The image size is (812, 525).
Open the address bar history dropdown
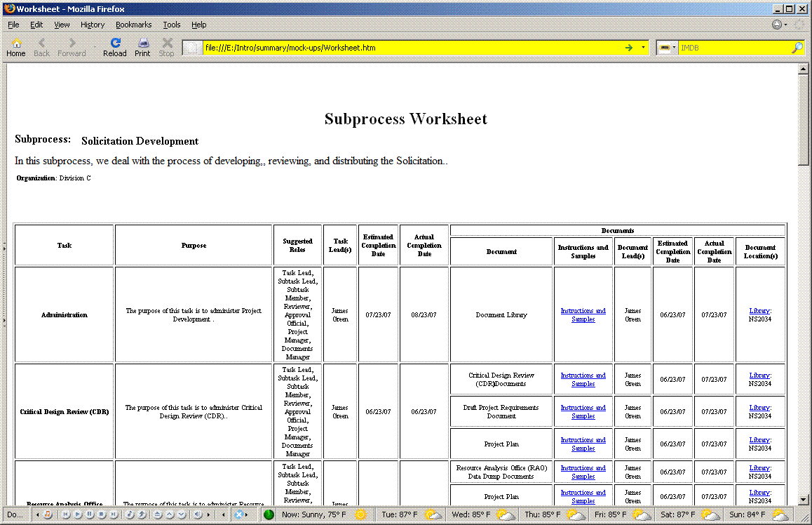pos(643,48)
